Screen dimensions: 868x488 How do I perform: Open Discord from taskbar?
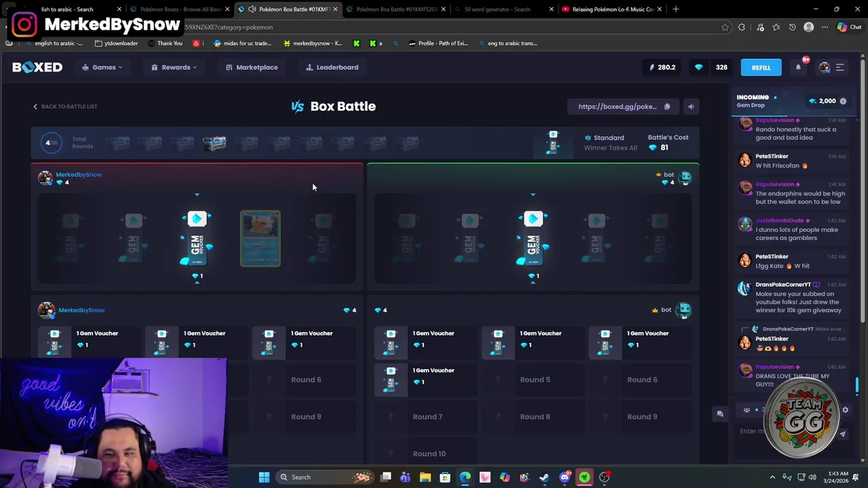(x=564, y=477)
